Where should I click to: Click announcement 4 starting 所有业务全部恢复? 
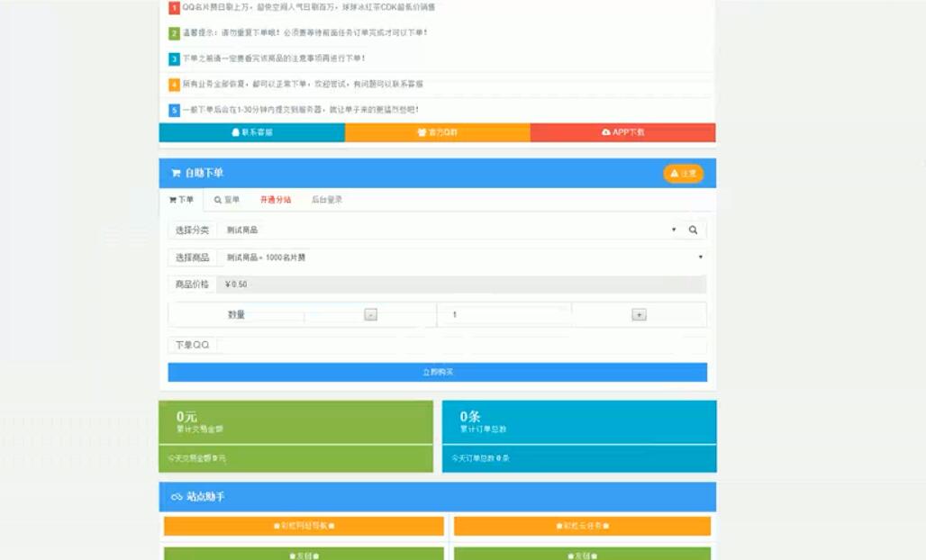click(x=303, y=85)
